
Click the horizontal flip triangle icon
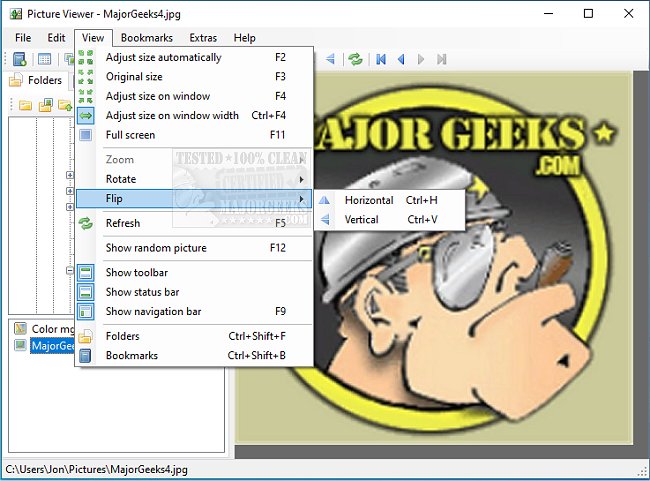(325, 201)
